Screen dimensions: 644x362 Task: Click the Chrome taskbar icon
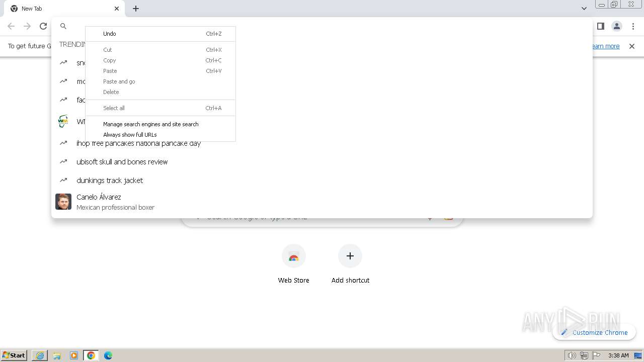coord(91,355)
